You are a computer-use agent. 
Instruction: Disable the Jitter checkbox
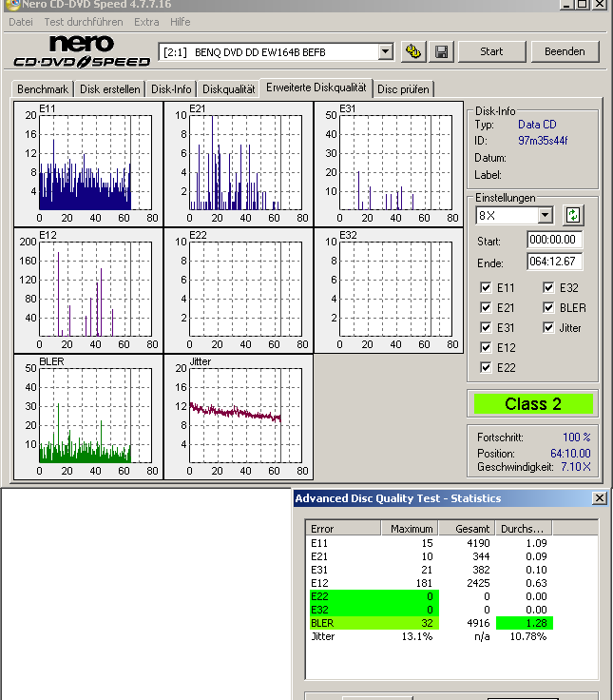tap(548, 328)
